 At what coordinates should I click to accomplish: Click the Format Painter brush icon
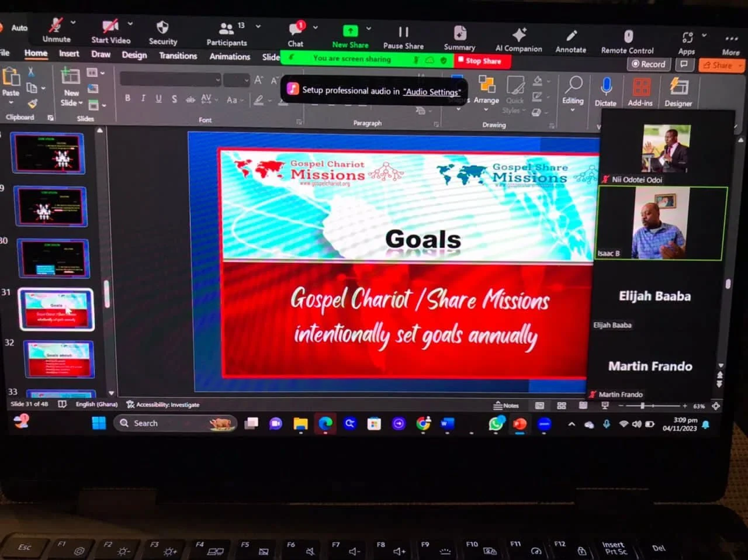tap(32, 103)
